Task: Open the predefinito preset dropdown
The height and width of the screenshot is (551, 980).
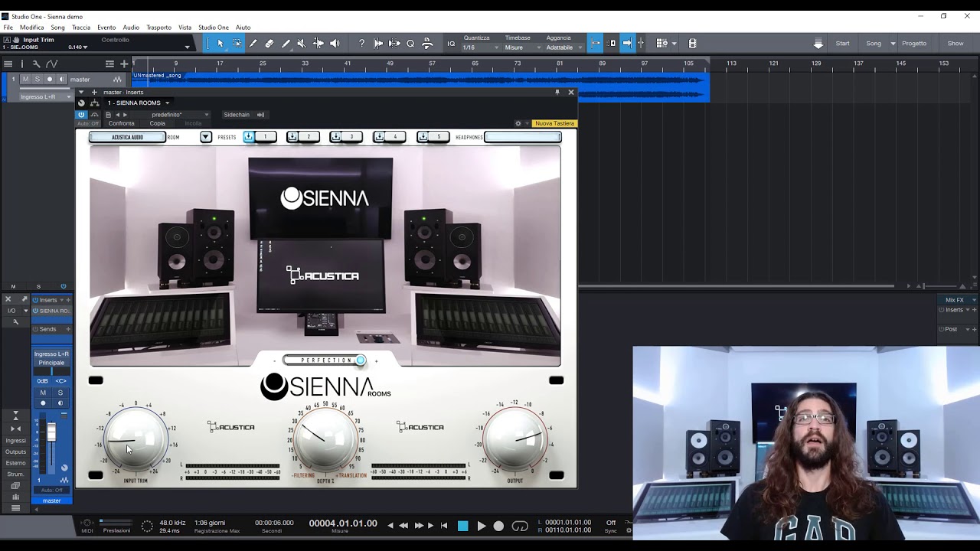Action: click(178, 115)
